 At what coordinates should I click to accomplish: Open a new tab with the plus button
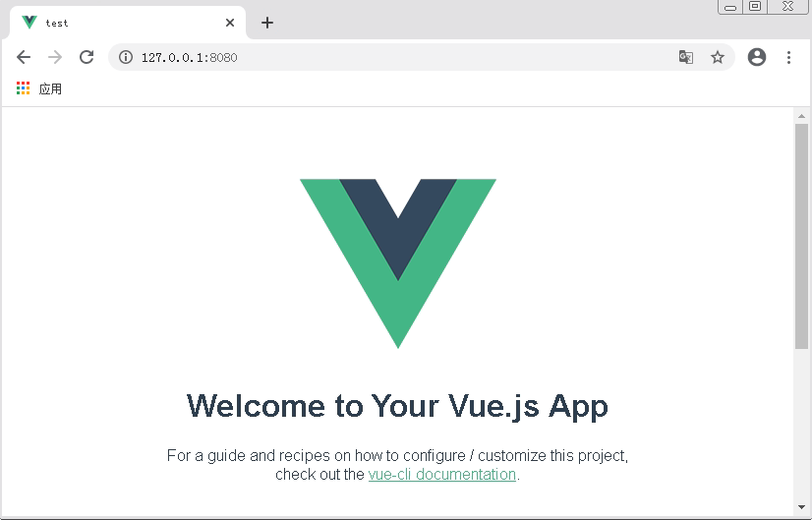(267, 23)
